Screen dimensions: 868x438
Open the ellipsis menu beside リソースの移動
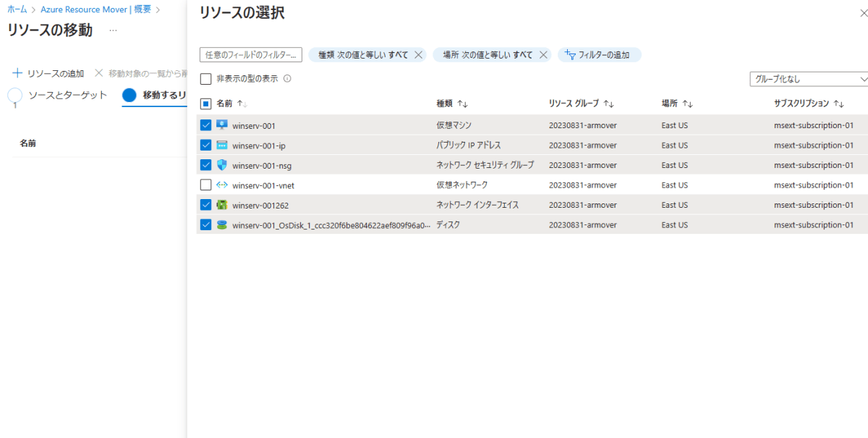point(113,30)
